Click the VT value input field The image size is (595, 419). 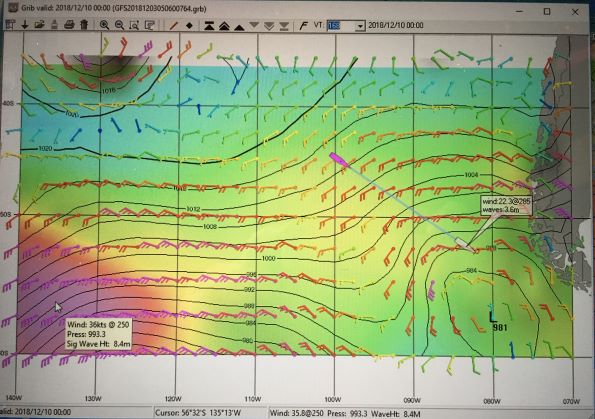(x=341, y=26)
